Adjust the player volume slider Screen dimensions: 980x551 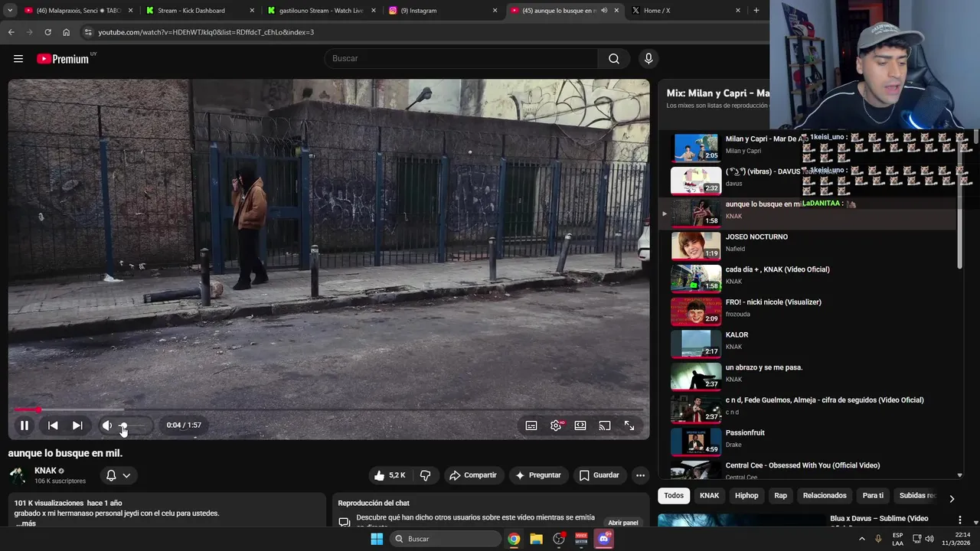click(x=134, y=425)
